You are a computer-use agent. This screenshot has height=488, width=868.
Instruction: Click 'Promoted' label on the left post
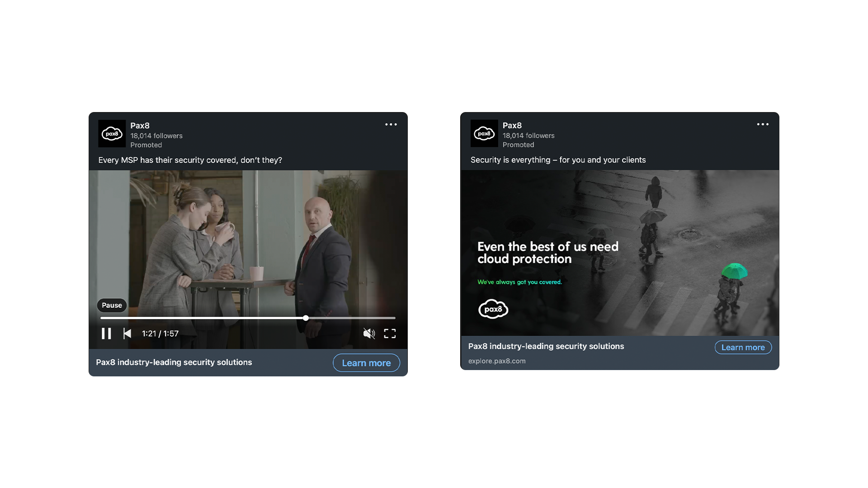pos(146,145)
